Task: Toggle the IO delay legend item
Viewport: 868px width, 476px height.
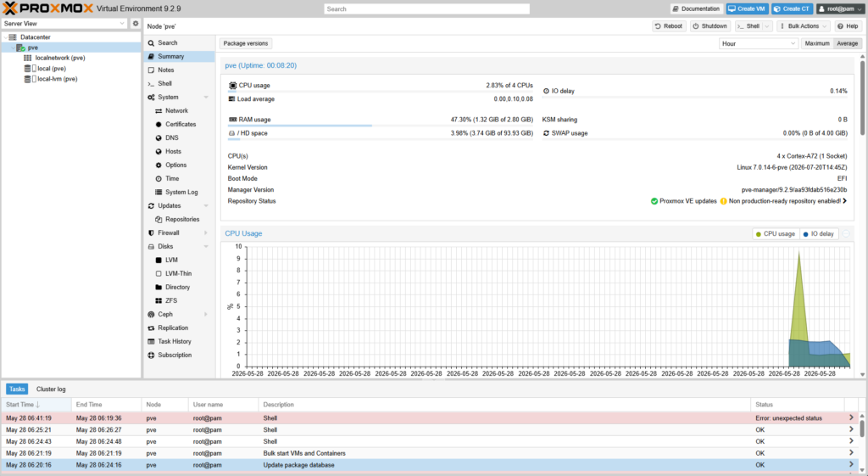Action: pos(818,234)
